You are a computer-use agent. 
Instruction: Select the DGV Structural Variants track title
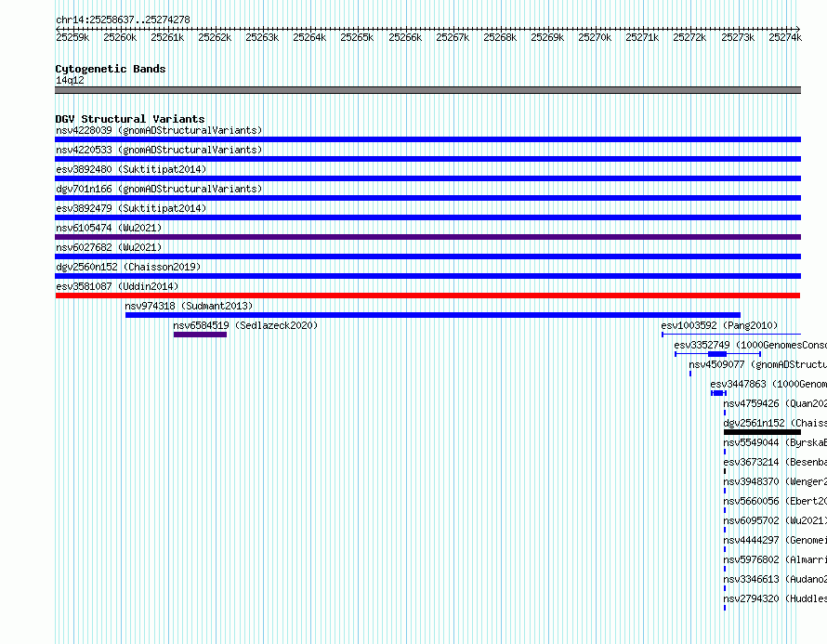click(130, 119)
